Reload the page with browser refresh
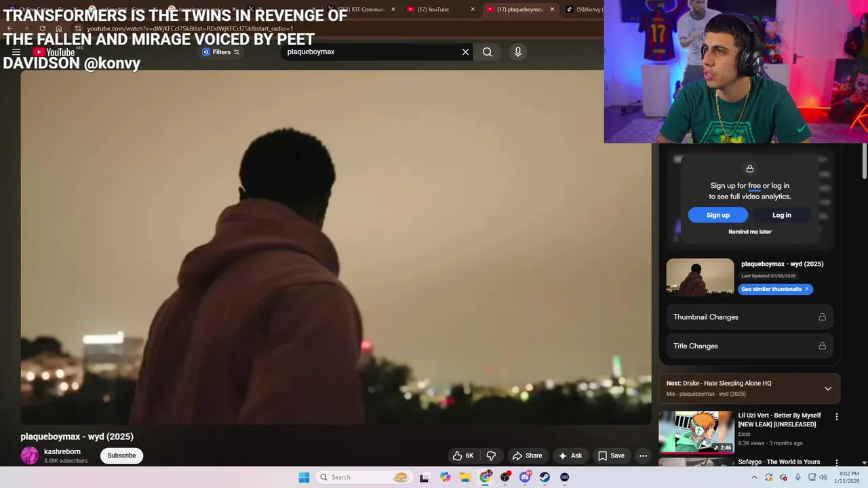The image size is (868, 488). [x=42, y=28]
